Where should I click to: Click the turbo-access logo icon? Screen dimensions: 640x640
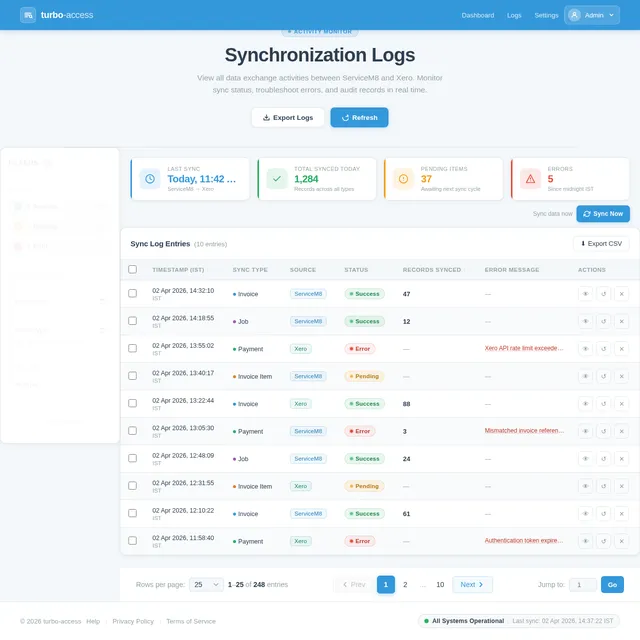[28, 15]
